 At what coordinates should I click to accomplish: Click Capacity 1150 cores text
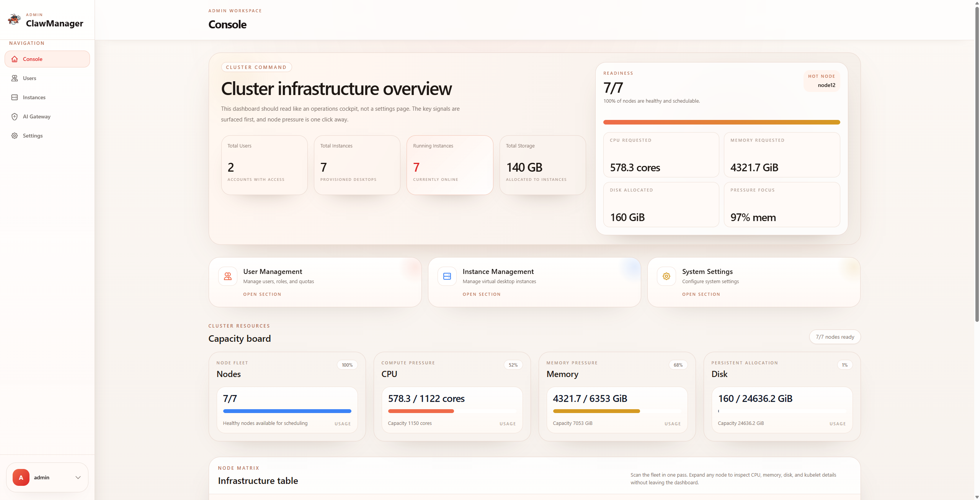(410, 423)
